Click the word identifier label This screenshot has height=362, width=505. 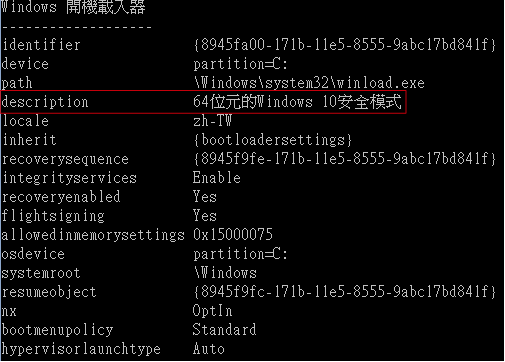point(41,45)
